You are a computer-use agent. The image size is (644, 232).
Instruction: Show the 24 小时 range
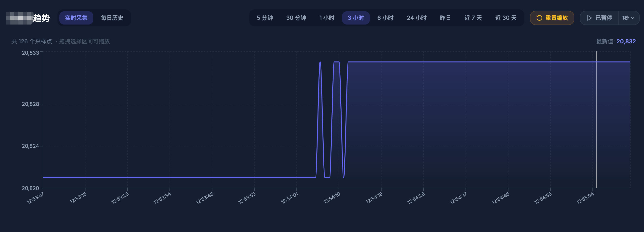(416, 18)
